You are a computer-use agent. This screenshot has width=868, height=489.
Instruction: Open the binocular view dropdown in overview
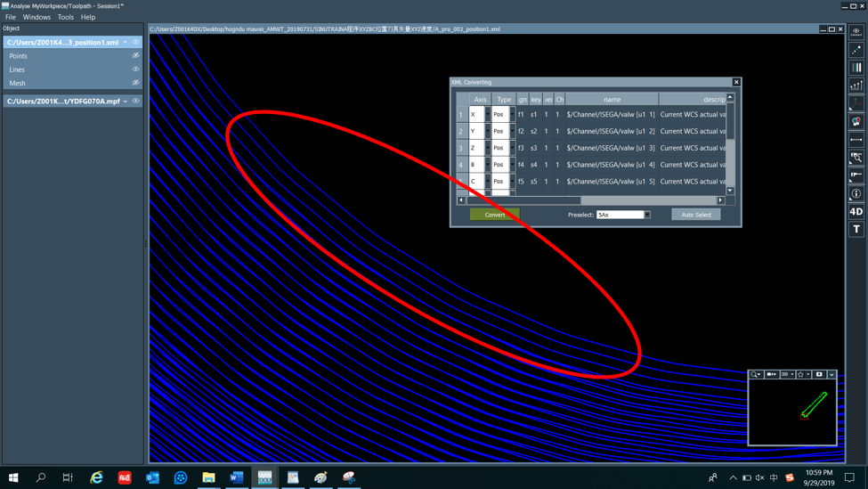(787, 375)
